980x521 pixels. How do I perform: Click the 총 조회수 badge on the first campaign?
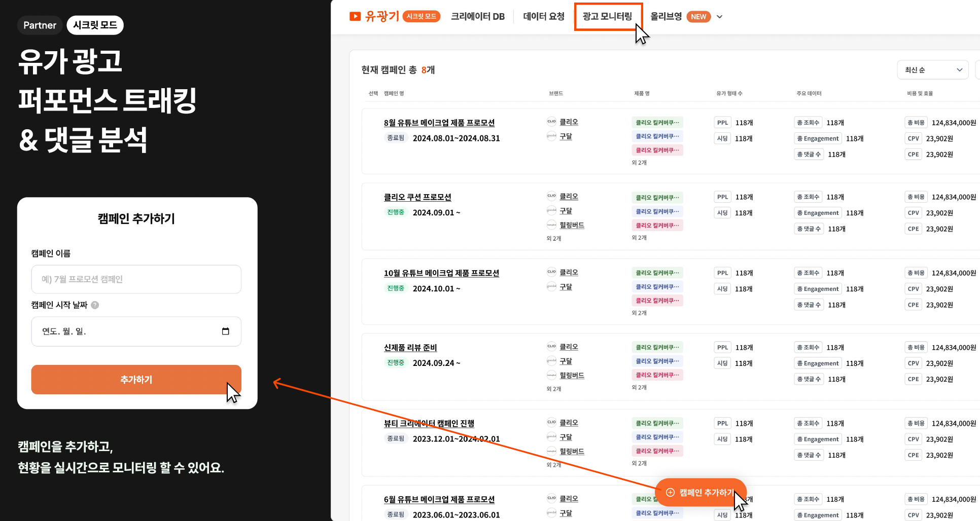coord(808,122)
